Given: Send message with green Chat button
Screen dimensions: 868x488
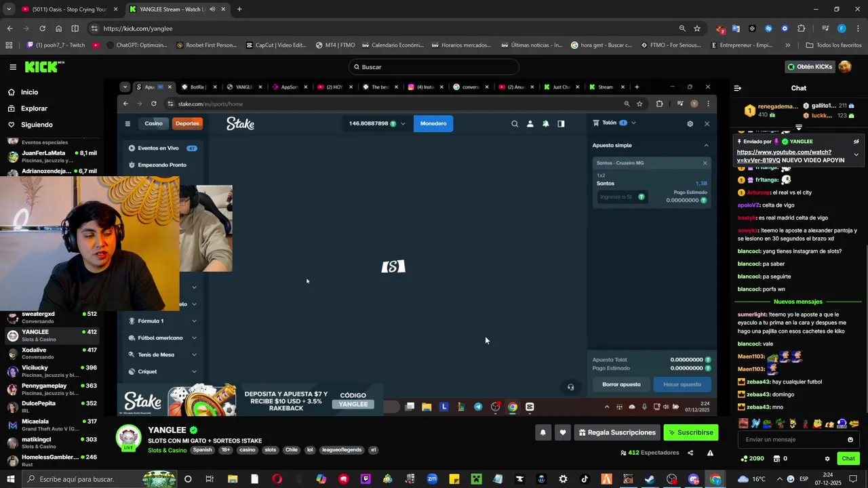Looking at the screenshot, I should 848,459.
